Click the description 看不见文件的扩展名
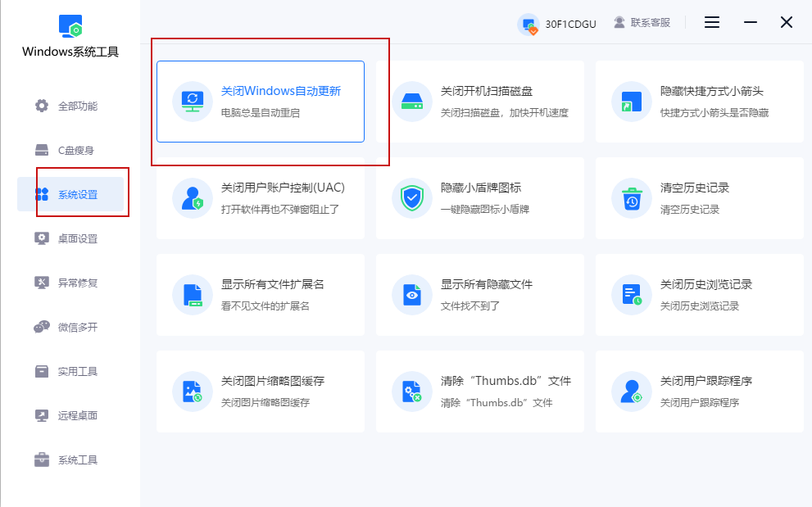Viewport: 812px width, 507px height. click(x=265, y=306)
